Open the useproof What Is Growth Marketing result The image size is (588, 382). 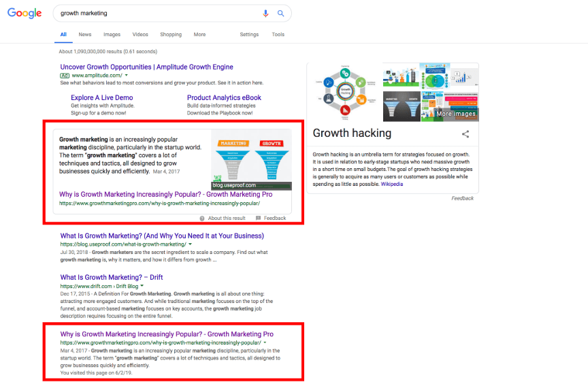coord(162,236)
